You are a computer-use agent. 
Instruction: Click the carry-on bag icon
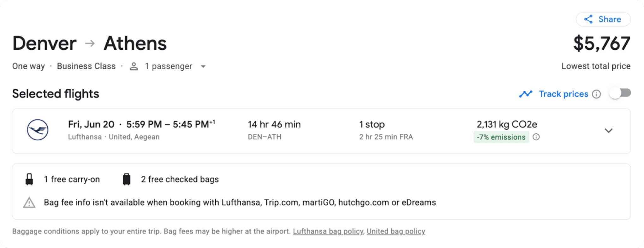(29, 179)
